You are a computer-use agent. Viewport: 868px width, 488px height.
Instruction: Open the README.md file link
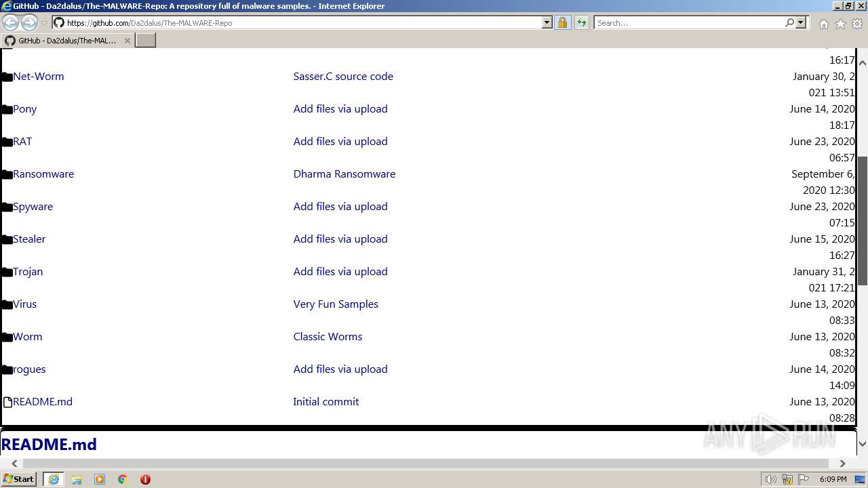coord(43,402)
